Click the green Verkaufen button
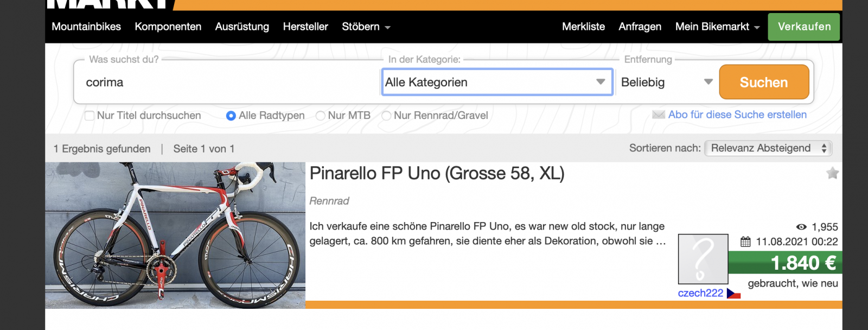Image resolution: width=868 pixels, height=330 pixels. (x=803, y=27)
